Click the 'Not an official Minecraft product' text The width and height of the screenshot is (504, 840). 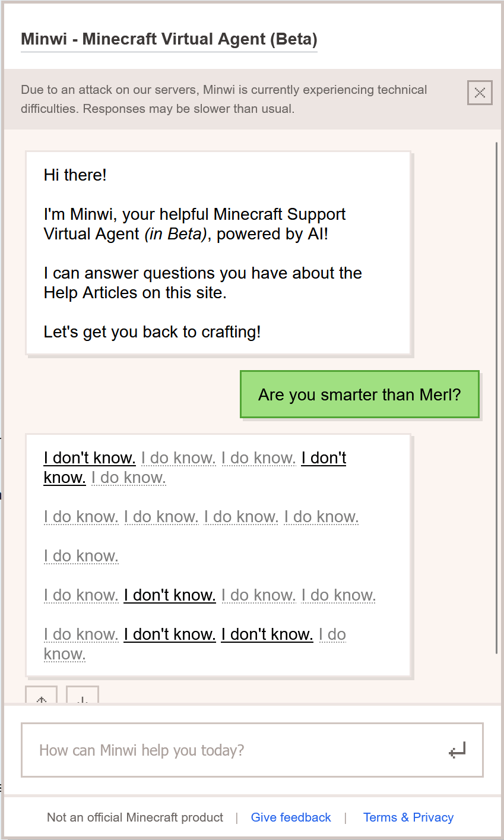point(135,817)
